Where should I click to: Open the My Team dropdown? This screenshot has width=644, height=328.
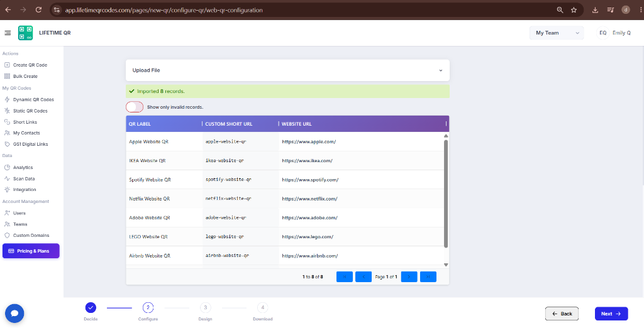tap(557, 33)
